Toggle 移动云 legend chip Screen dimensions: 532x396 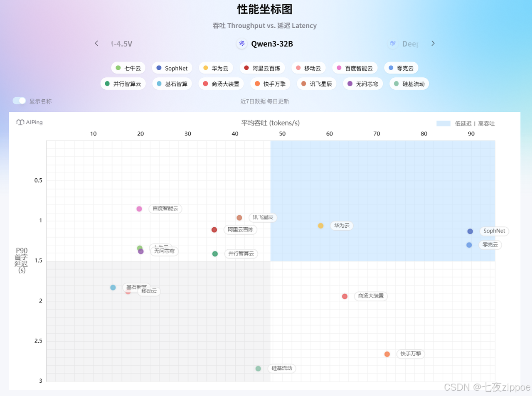pos(308,68)
